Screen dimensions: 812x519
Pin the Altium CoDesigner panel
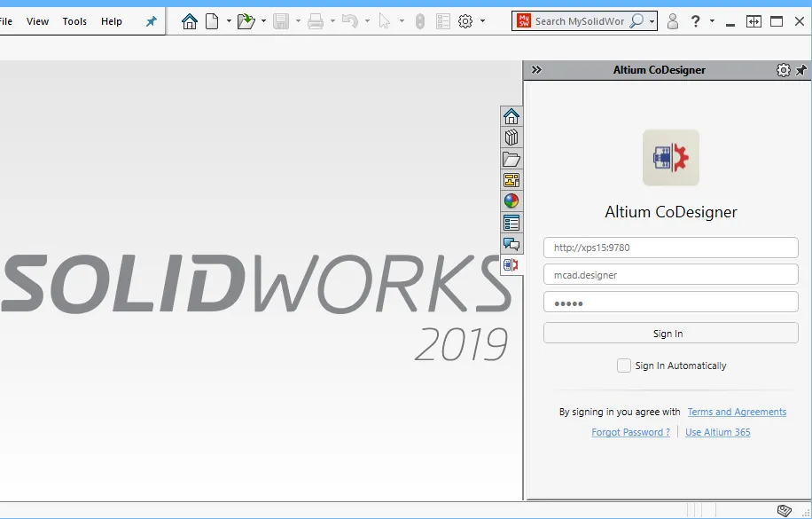[801, 70]
